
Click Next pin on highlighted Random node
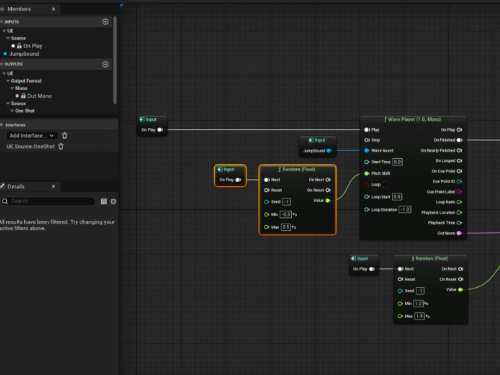(266, 180)
